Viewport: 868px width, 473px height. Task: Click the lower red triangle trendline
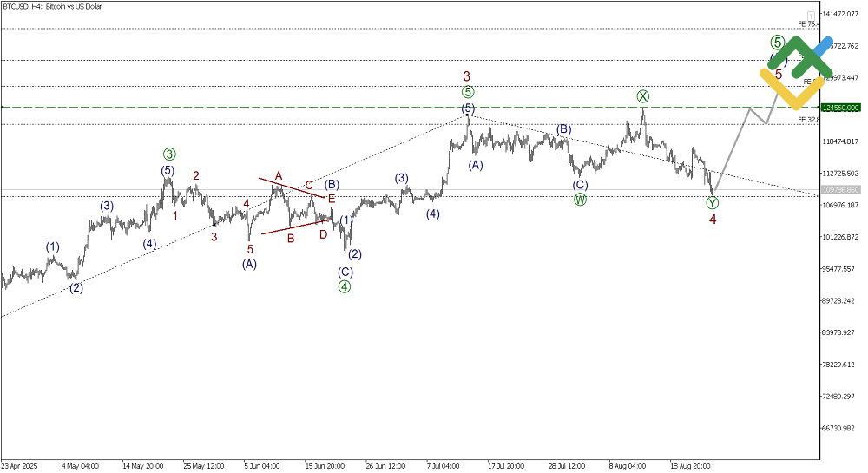(x=296, y=227)
